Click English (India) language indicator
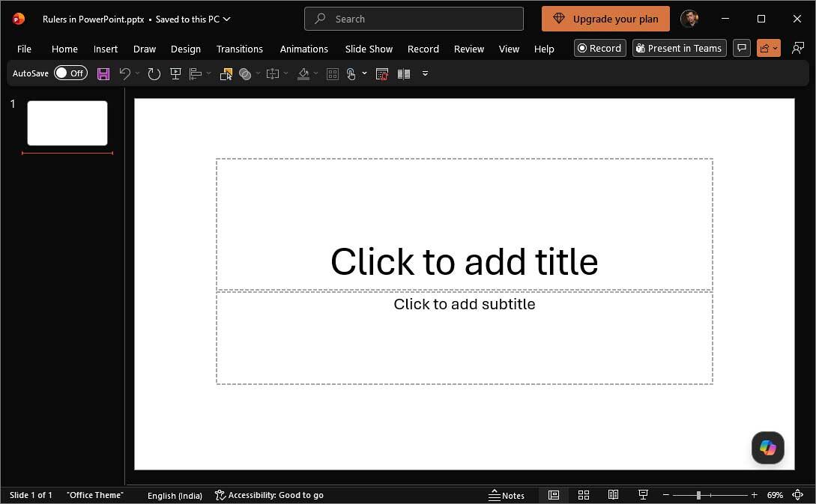The height and width of the screenshot is (504, 816). (x=175, y=496)
